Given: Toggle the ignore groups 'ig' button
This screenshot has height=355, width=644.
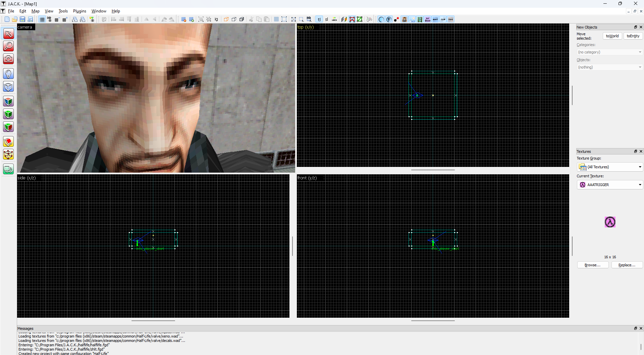Looking at the screenshot, I should pyautogui.click(x=216, y=19).
